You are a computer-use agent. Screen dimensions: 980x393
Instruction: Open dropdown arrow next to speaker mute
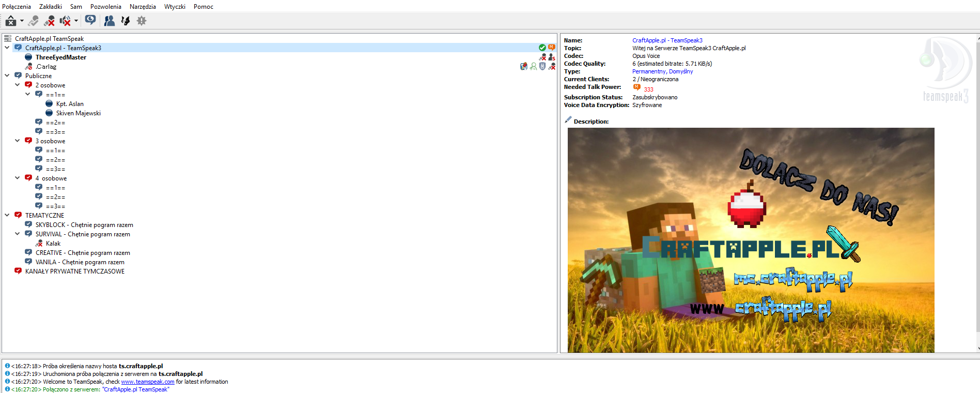[76, 21]
